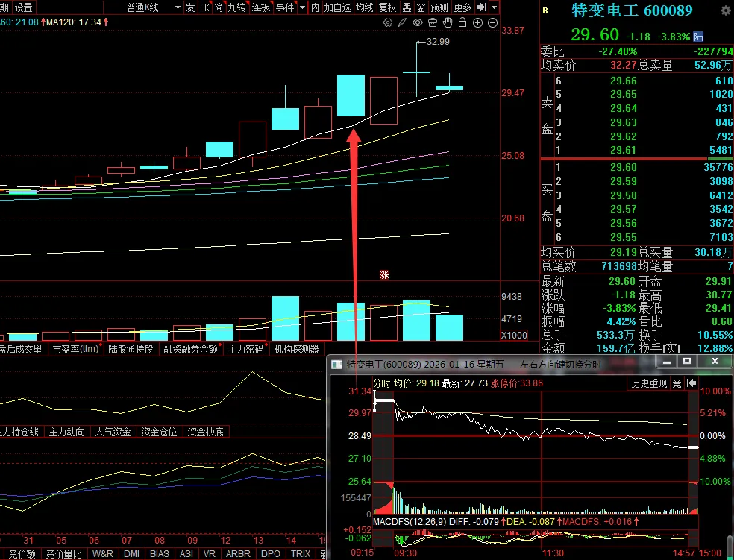Select the DMI indicator tab
This screenshot has width=734, height=560.
131,554
